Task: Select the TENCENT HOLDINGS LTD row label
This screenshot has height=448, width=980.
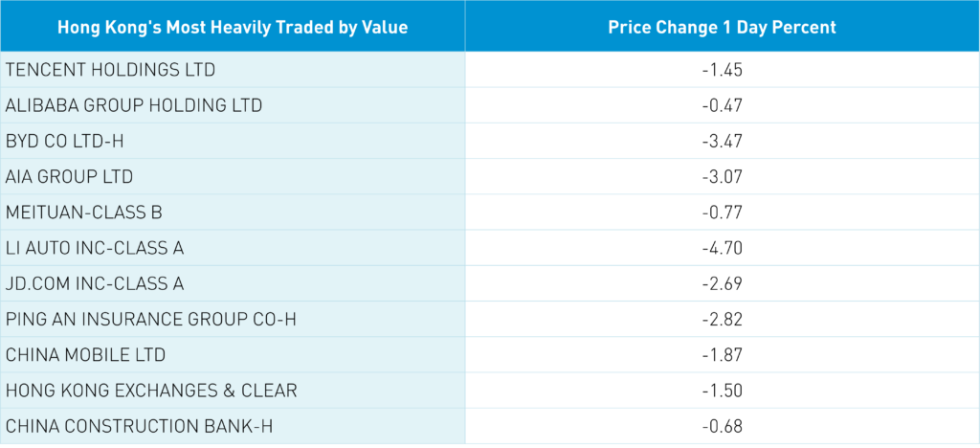Action: (x=111, y=70)
